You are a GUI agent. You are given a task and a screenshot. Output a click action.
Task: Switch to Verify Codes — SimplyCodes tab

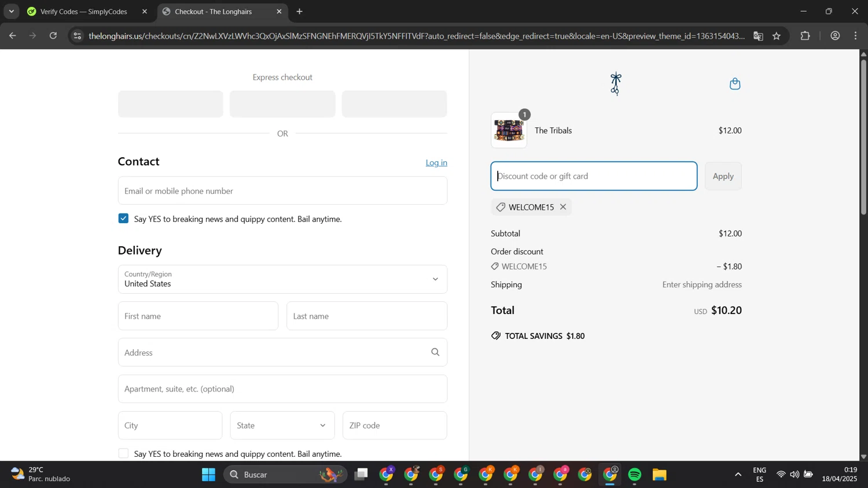tap(83, 12)
